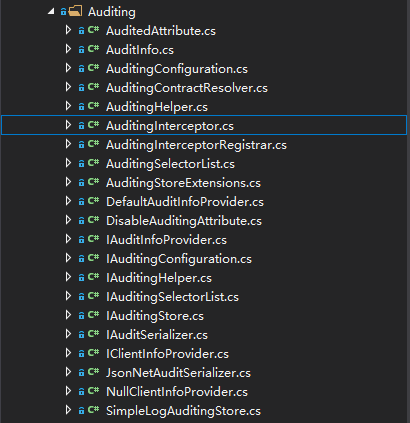This screenshot has height=423, width=410.
Task: Click the lock icon beside IAuditingStore.cs
Action: (81, 316)
